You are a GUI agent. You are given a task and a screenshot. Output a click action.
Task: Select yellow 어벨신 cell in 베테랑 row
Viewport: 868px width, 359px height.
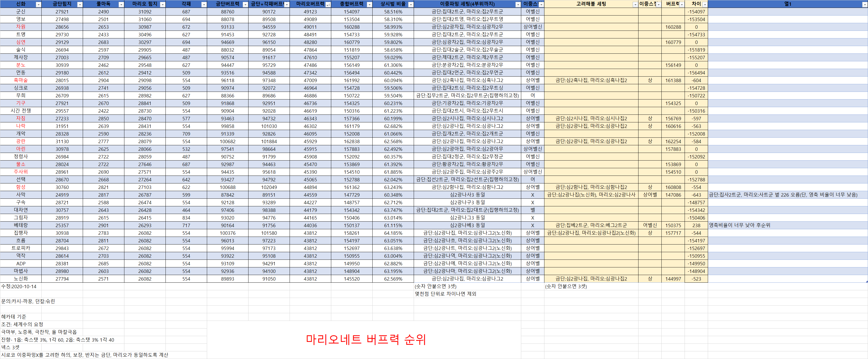[650, 225]
